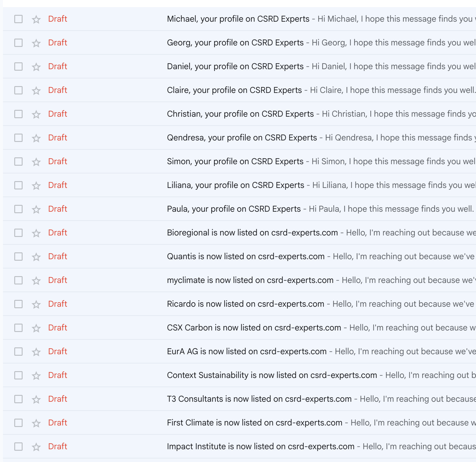Viewport: 476px width, 462px height.
Task: Check the Daniel draft row
Action: click(18, 67)
